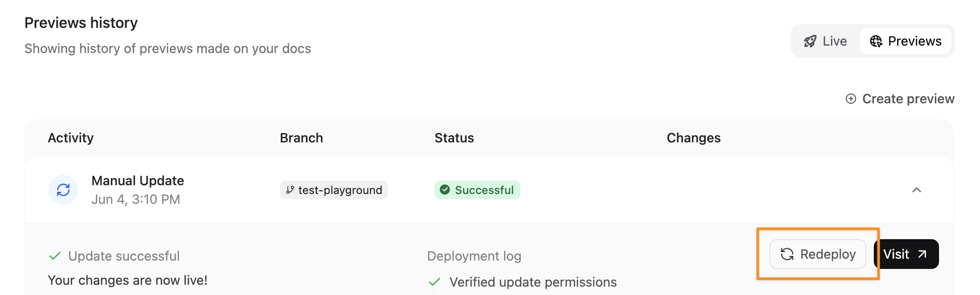Image resolution: width=980 pixels, height=295 pixels.
Task: Click Create preview link
Action: [900, 99]
